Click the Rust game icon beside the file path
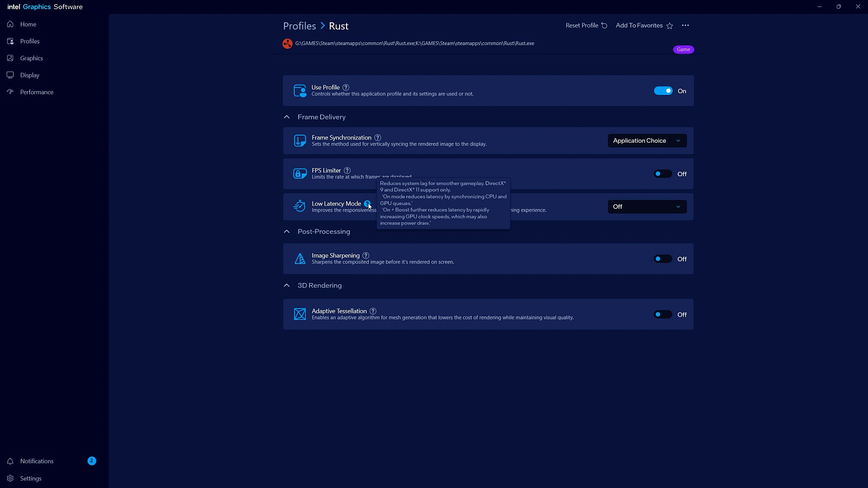This screenshot has height=488, width=868. point(288,44)
